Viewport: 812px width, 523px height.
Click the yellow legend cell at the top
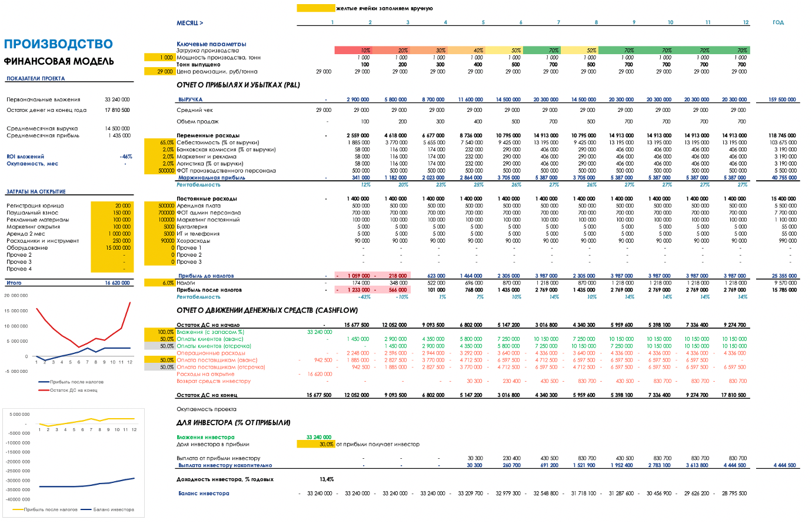pos(315,8)
